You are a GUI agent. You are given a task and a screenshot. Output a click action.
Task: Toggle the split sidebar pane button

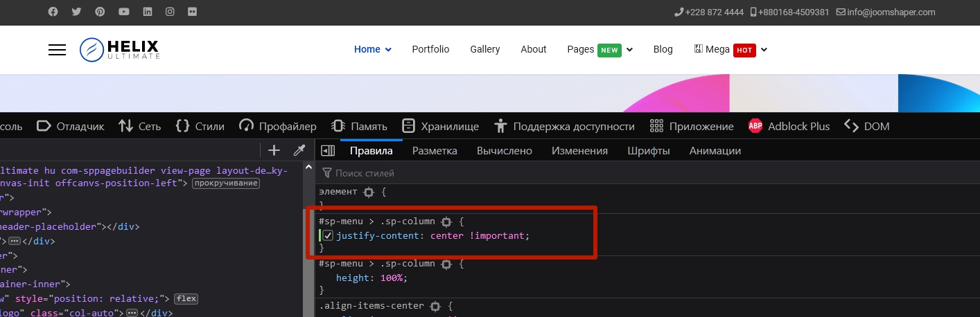point(329,151)
